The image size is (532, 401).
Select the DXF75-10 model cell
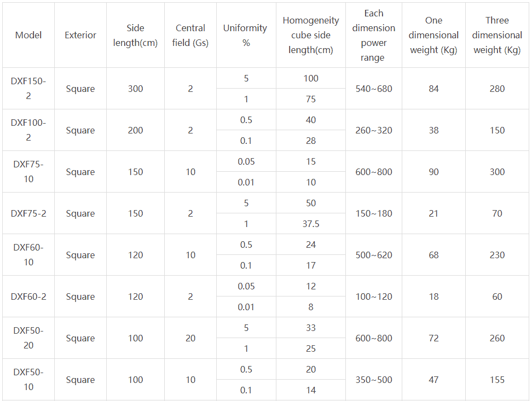click(28, 171)
